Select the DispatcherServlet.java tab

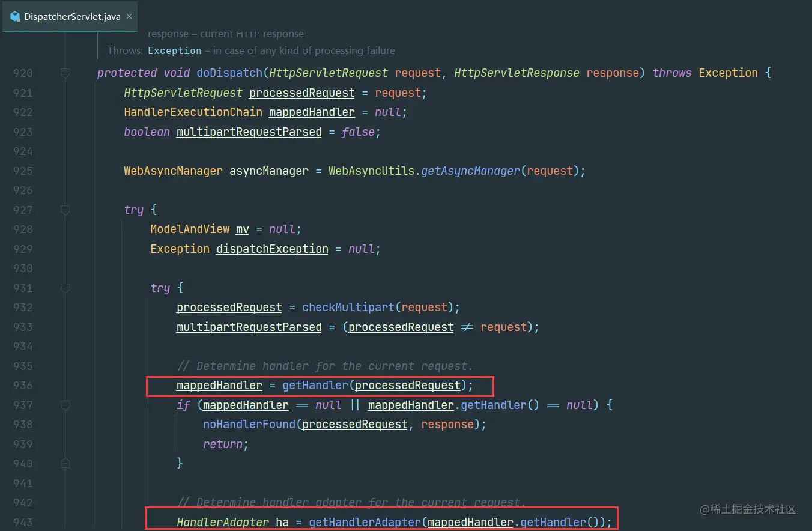click(70, 16)
